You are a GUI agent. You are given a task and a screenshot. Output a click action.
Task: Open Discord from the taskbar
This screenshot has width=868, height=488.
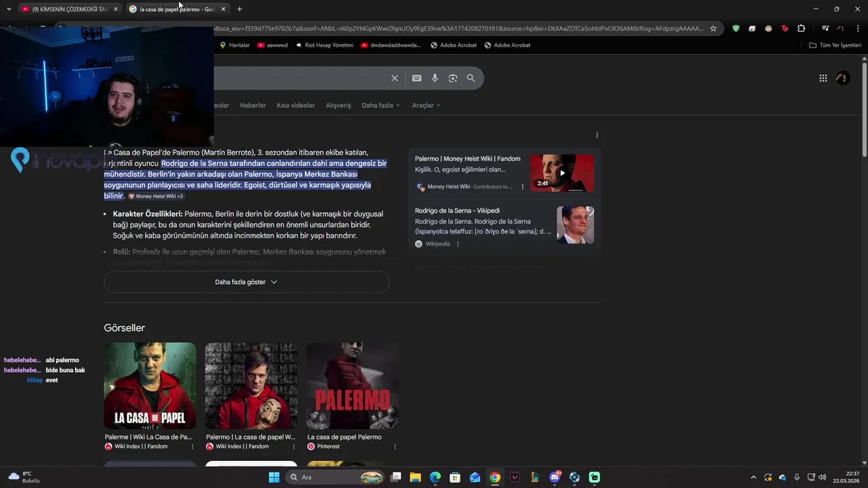click(555, 477)
